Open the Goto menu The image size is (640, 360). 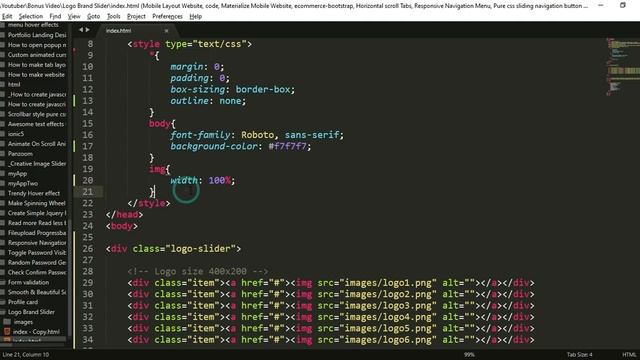93,16
